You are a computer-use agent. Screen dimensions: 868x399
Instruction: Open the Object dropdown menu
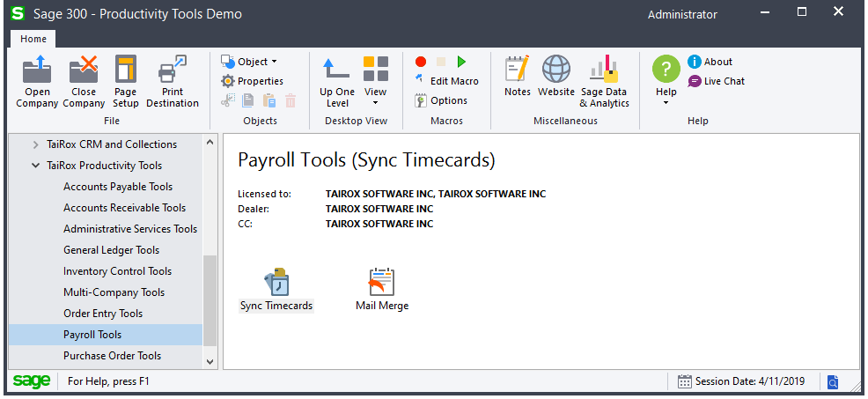click(249, 62)
